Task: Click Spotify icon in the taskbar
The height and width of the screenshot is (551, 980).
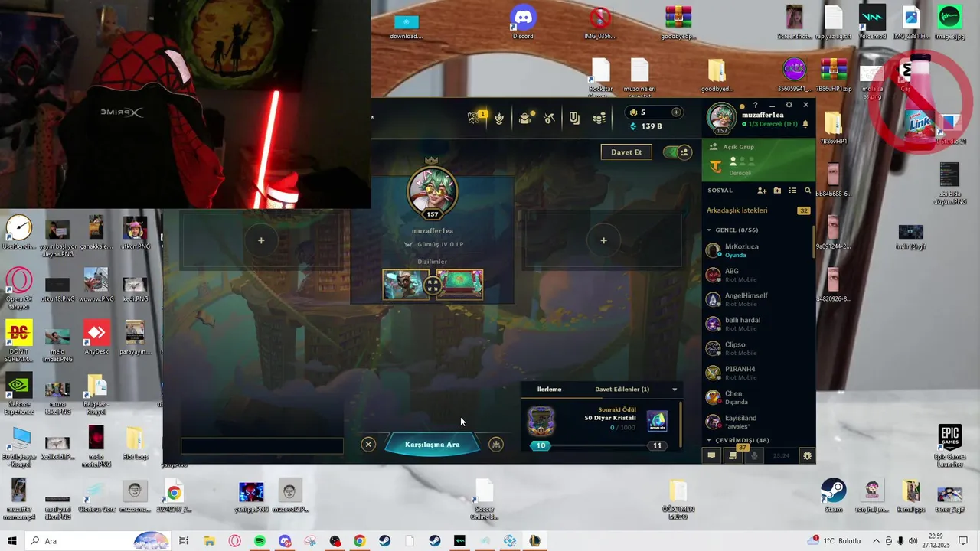Action: [x=260, y=541]
